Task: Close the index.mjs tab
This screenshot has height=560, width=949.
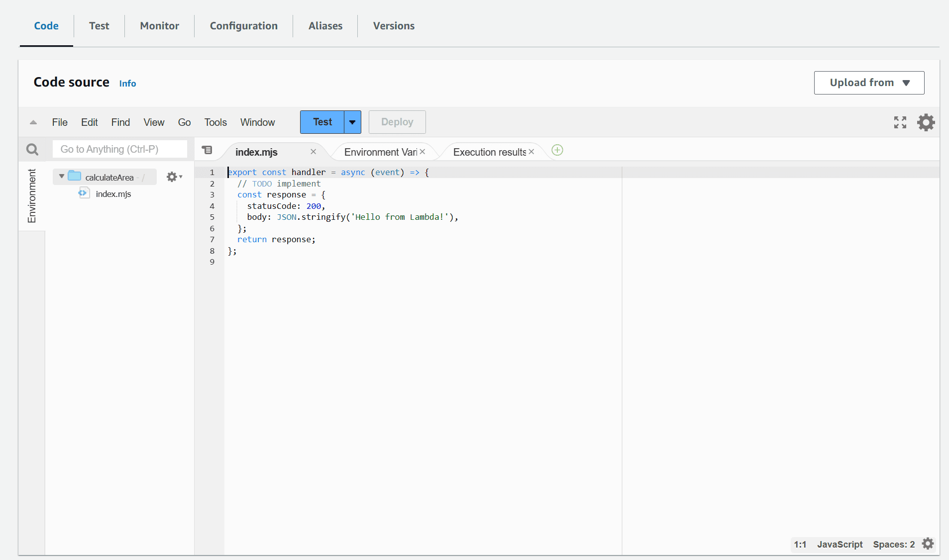Action: tap(314, 152)
